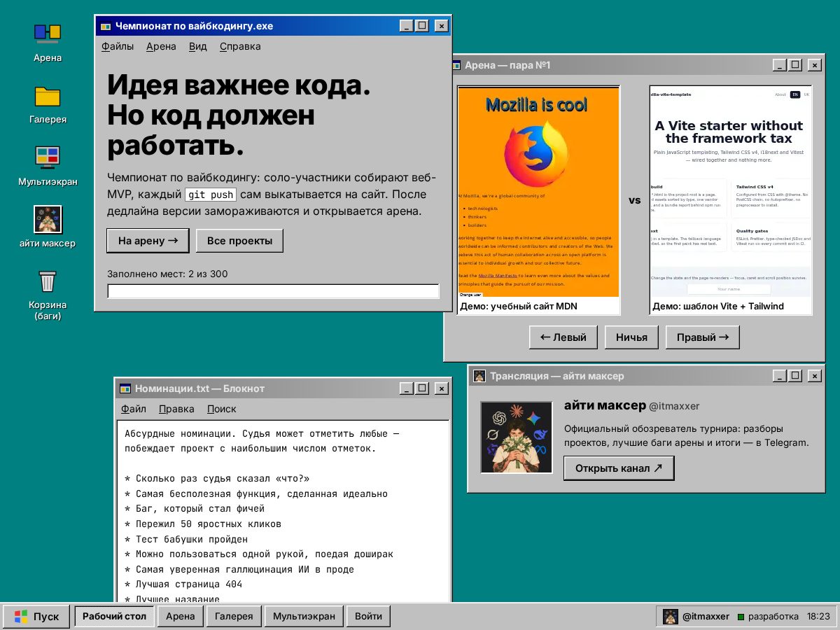Click the line «Лучшая страница 404»
Screen dimensions: 840x630
coord(183,584)
